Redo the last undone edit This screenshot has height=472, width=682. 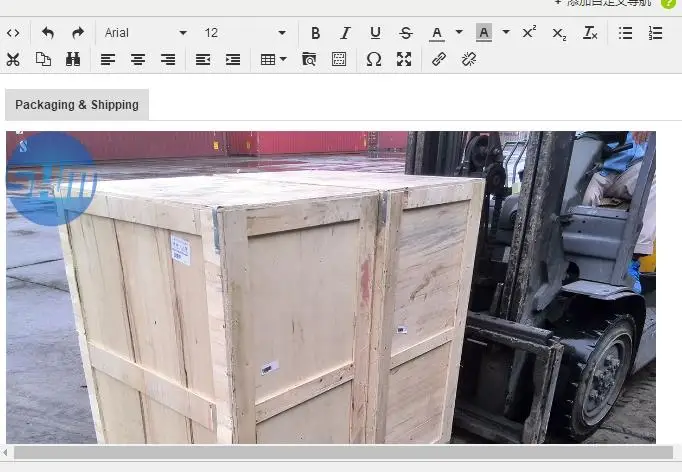pos(77,33)
